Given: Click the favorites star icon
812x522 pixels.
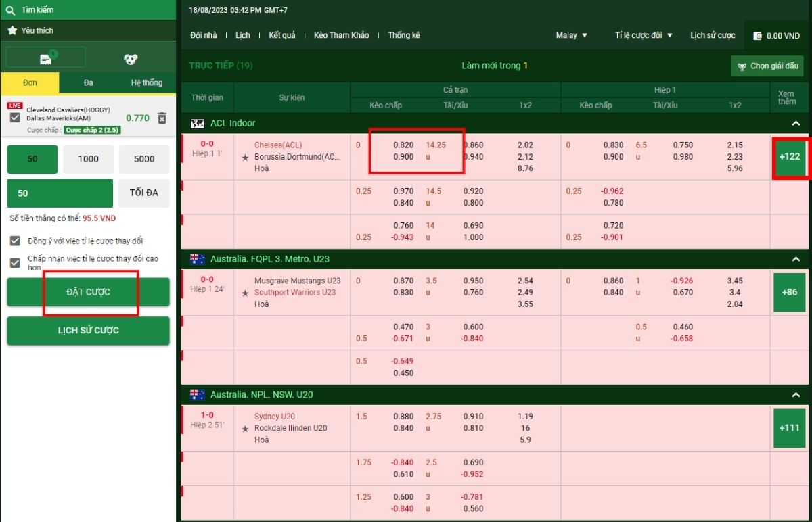Looking at the screenshot, I should (12, 30).
